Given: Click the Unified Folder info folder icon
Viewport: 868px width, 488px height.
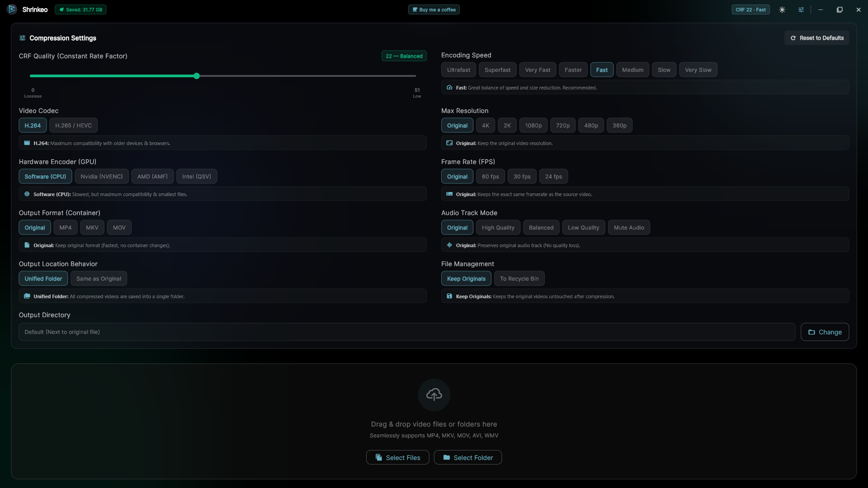Looking at the screenshot, I should (x=27, y=296).
